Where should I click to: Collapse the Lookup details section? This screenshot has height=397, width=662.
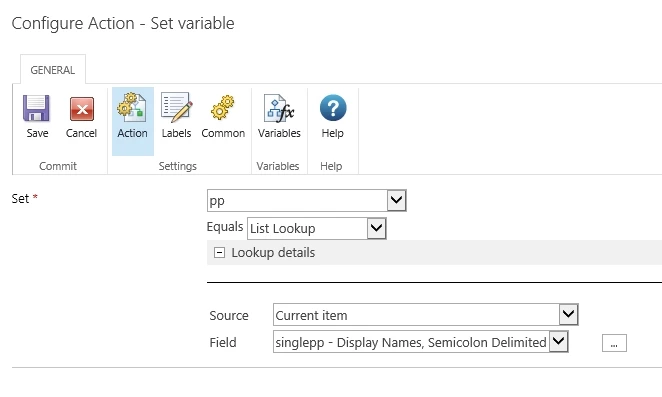[219, 253]
